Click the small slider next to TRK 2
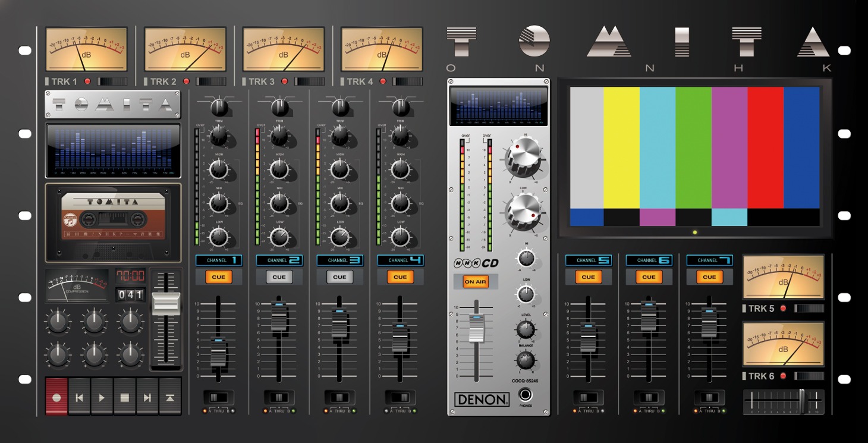Viewport: 868px width, 443px height. coord(210,81)
